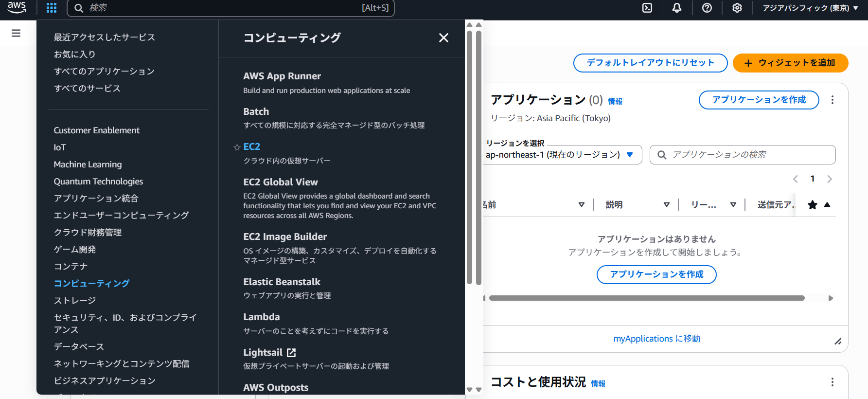
Task: Choose セキュリティ、ID、およびコンプライアンス category
Action: pyautogui.click(x=125, y=324)
